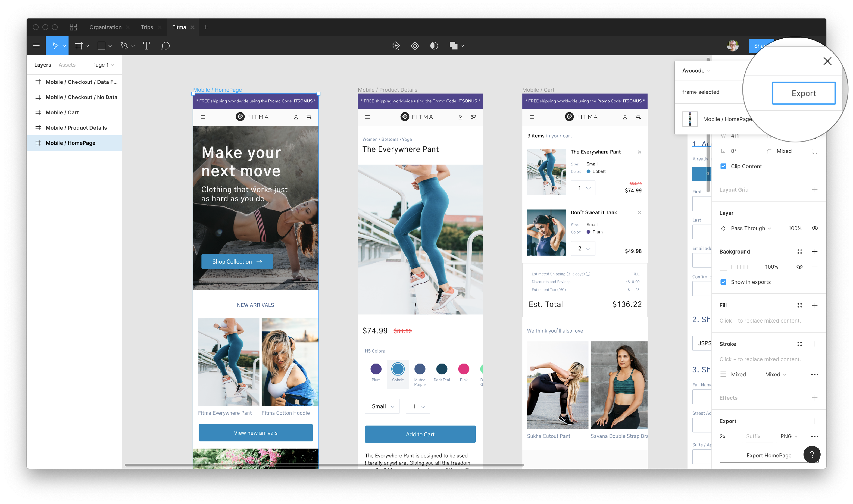853x504 pixels.
Task: Open the hamburger main menu in toolbar
Action: coord(36,46)
